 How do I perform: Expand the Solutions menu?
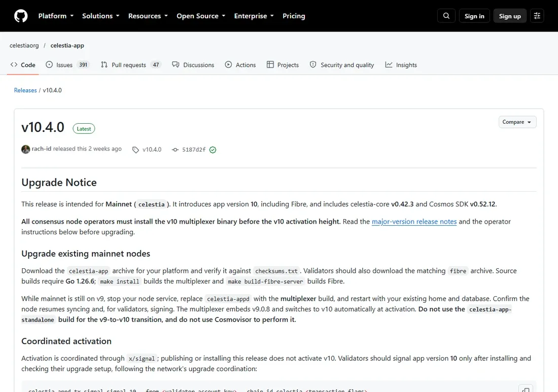[x=101, y=16]
